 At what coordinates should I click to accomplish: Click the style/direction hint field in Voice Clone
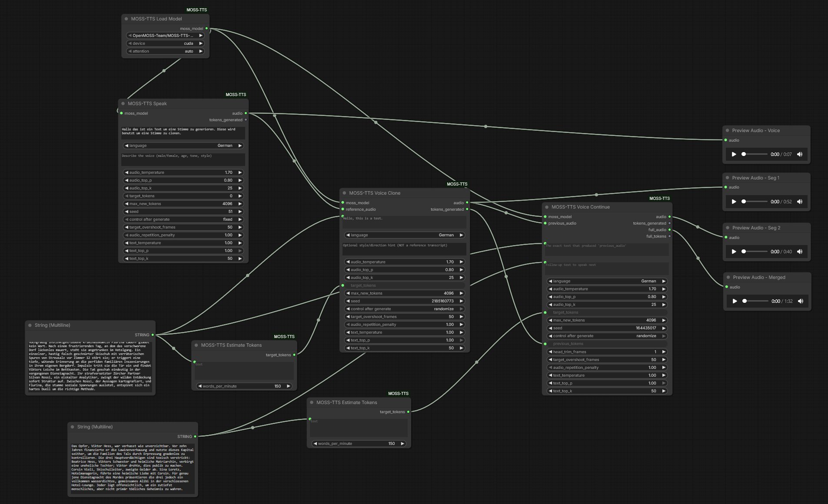tap(404, 249)
